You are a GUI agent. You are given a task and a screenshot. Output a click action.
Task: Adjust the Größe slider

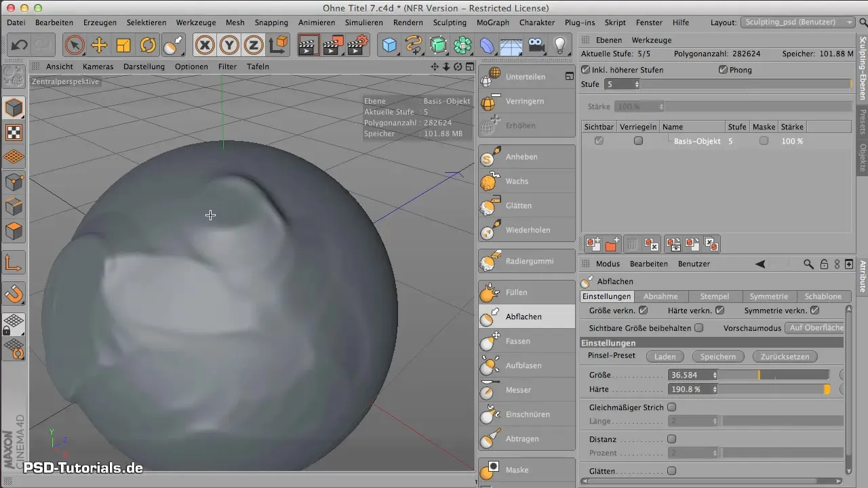click(x=774, y=375)
